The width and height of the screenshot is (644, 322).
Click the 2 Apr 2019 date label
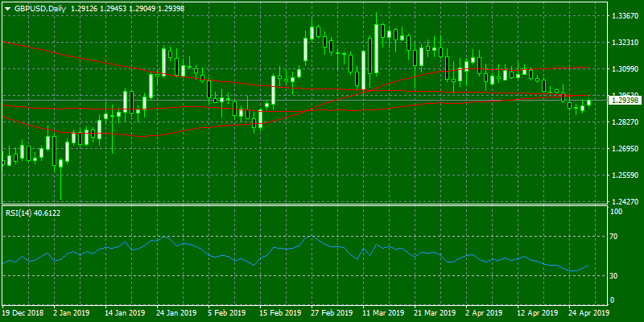click(484, 313)
